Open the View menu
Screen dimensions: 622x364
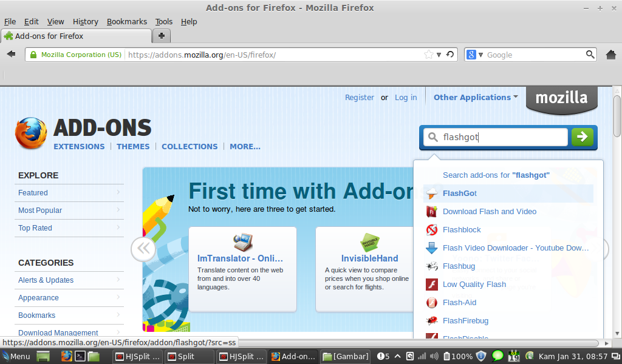[x=55, y=21]
